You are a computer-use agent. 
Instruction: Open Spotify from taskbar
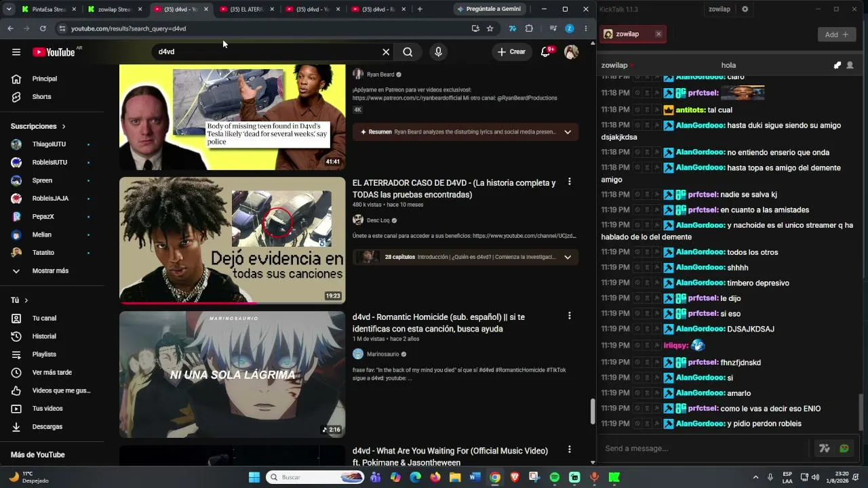[555, 478]
